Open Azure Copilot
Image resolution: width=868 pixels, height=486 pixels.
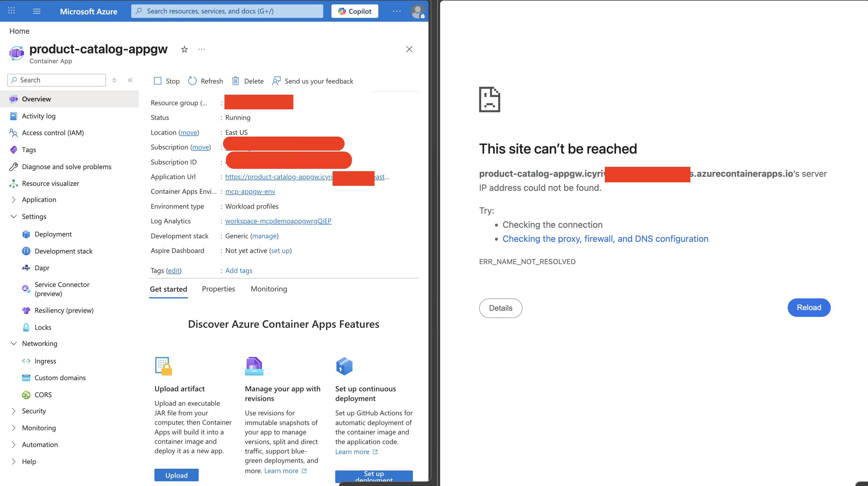[354, 11]
